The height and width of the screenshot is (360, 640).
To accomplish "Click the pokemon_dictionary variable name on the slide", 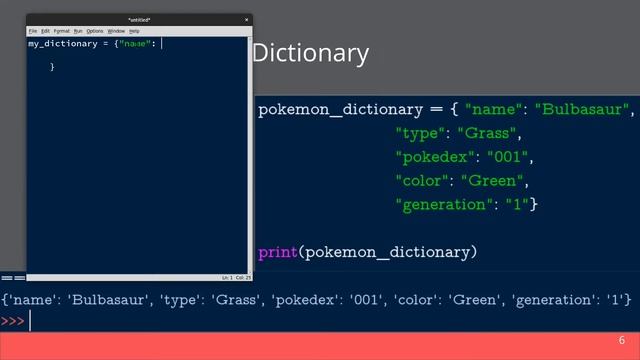I will pos(340,110).
